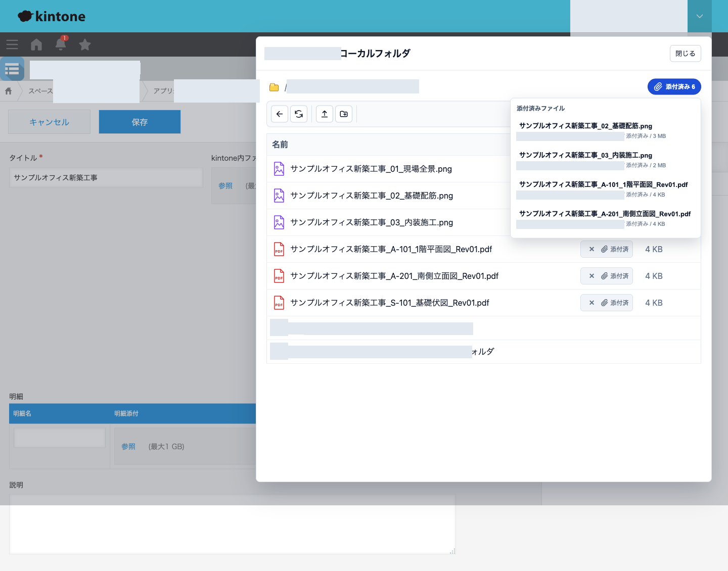Screen dimensions: 728x571
Task: Click the upload file icon
Action: 325,114
